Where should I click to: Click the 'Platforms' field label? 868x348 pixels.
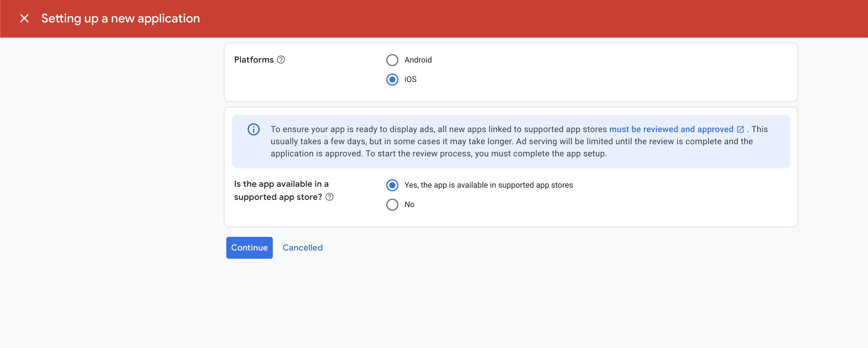254,60
